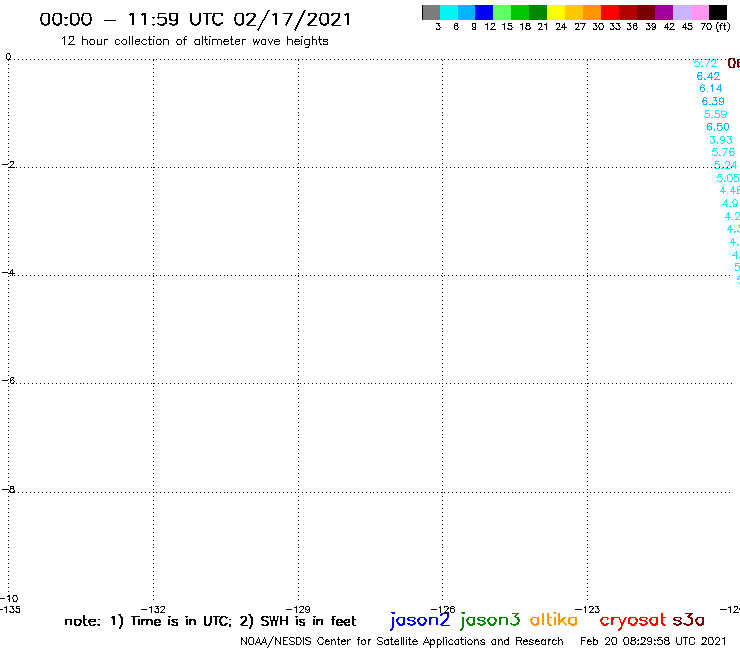Click the NOAA/NESDIS Center footer text

coord(402,642)
